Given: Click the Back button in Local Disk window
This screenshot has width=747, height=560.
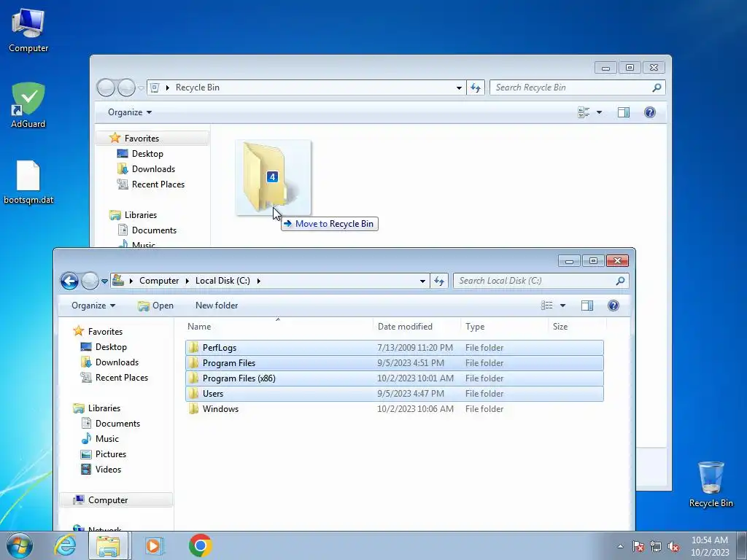Looking at the screenshot, I should pos(69,281).
